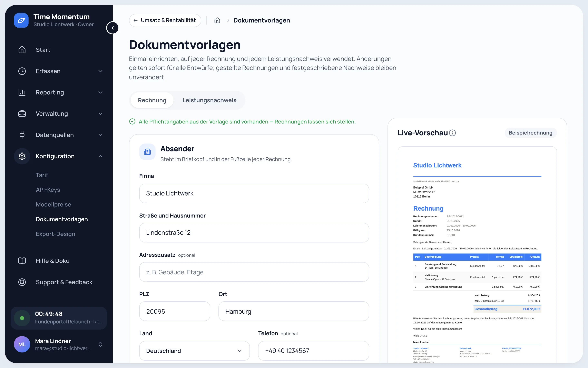Click the green checkmark status icon

[132, 121]
